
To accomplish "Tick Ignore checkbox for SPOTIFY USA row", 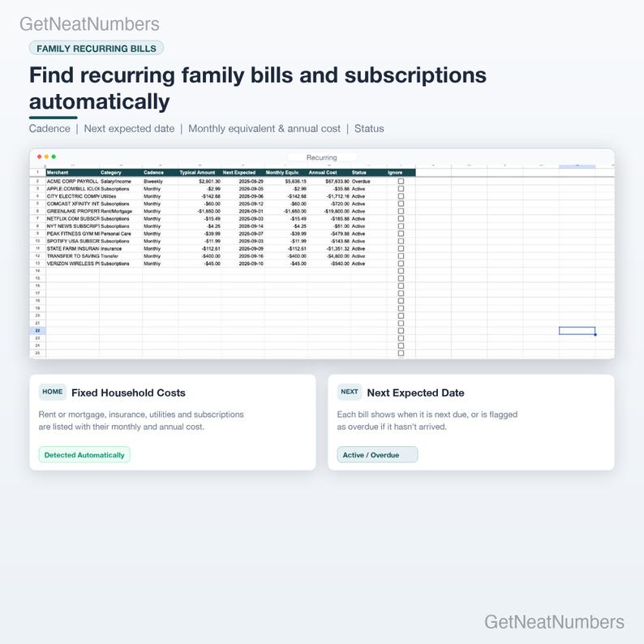I will click(x=401, y=241).
